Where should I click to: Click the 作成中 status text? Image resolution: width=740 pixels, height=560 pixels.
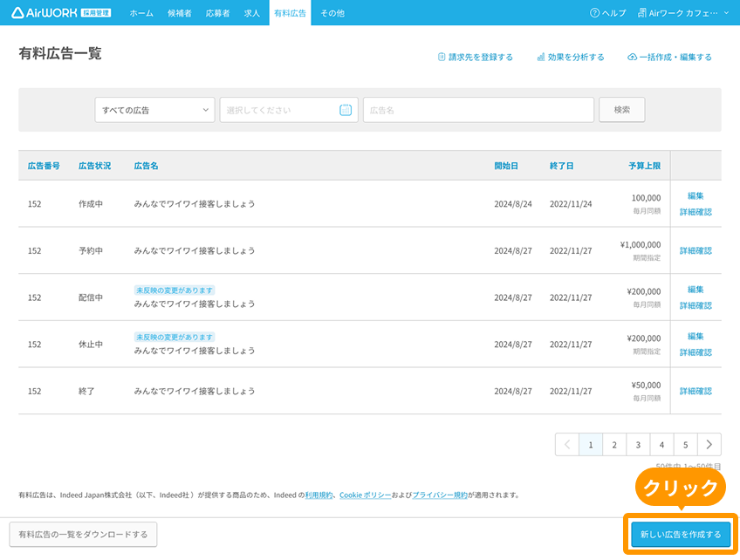[x=91, y=204]
